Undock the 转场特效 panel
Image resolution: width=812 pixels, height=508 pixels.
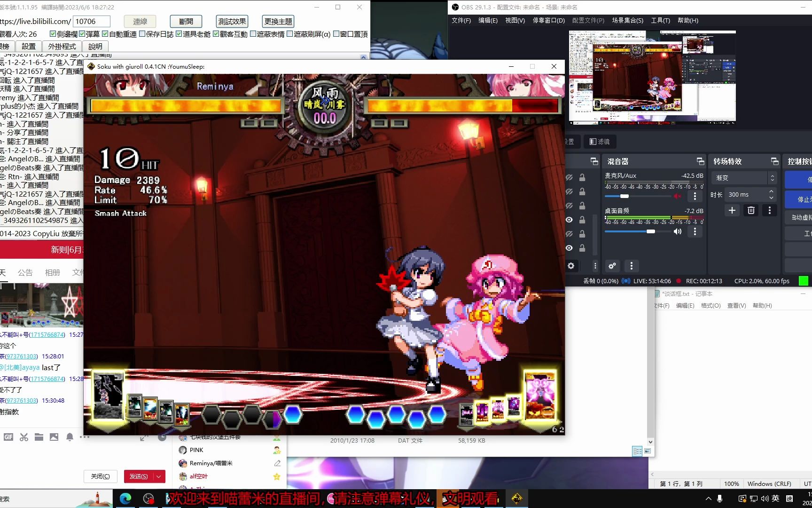[x=774, y=161]
